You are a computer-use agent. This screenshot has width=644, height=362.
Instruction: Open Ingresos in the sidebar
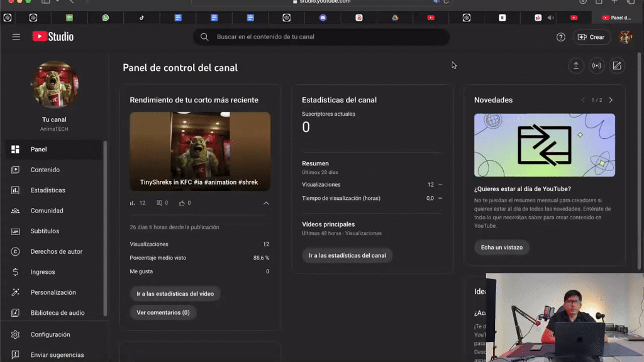[x=53, y=271]
